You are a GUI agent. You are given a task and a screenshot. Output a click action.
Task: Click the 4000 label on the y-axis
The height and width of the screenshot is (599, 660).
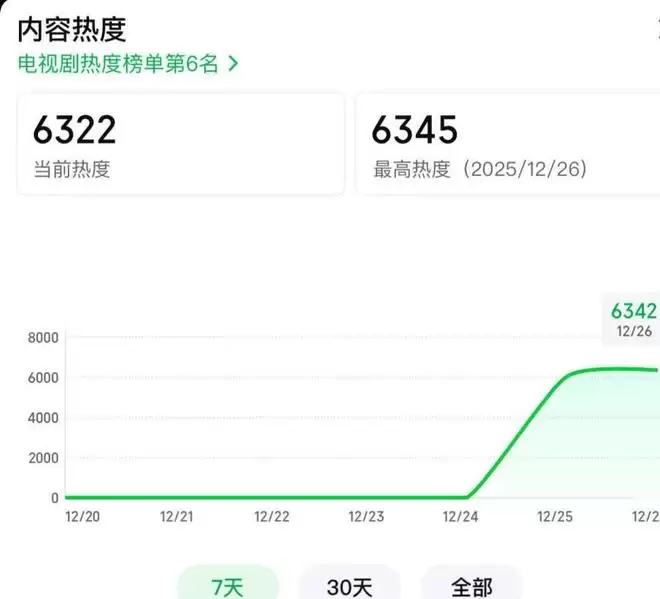point(44,418)
